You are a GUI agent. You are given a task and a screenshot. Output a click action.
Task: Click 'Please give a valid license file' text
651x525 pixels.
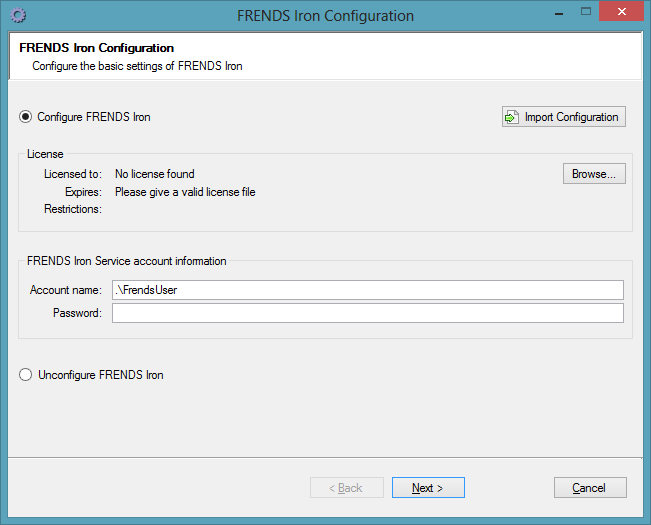coord(185,192)
